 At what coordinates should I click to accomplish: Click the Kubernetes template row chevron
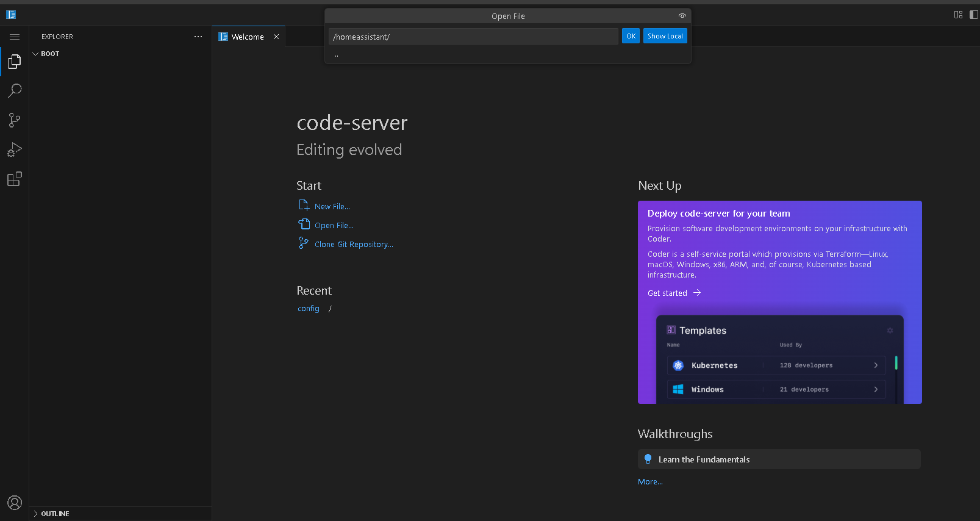coord(876,365)
